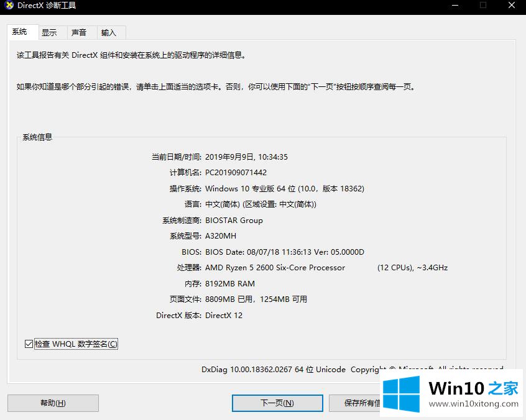This screenshot has height=420, width=526.
Task: Click the 帮助(H) button
Action: pyautogui.click(x=53, y=403)
